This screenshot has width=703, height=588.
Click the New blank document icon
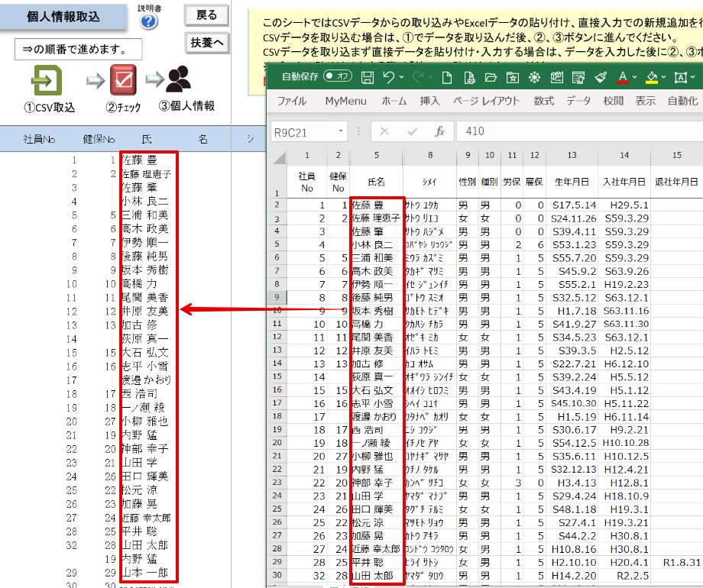click(x=447, y=78)
